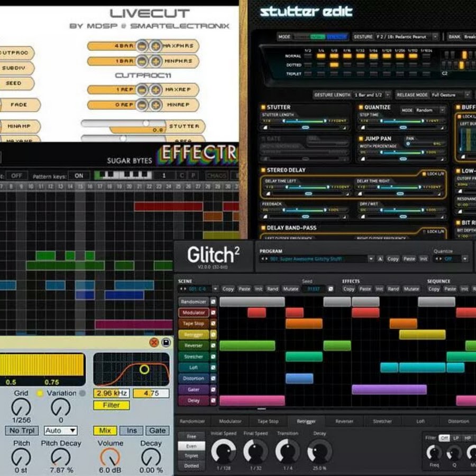The height and width of the screenshot is (476, 476).
Task: Open the Auto dropdown under Variation
Action: point(60,431)
